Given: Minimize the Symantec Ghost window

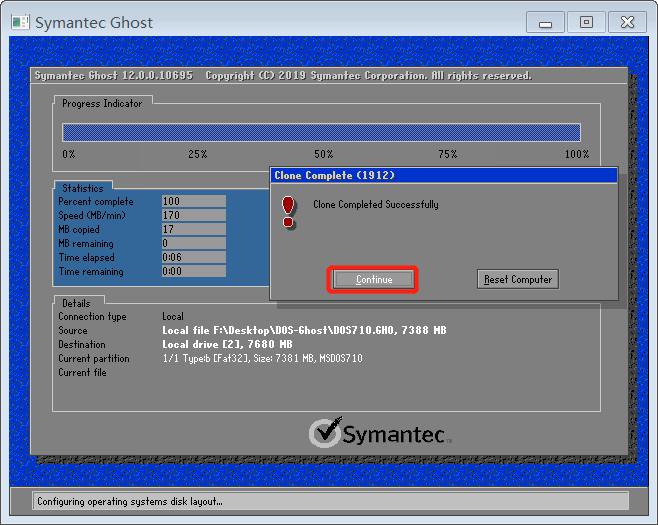Looking at the screenshot, I should tap(545, 22).
